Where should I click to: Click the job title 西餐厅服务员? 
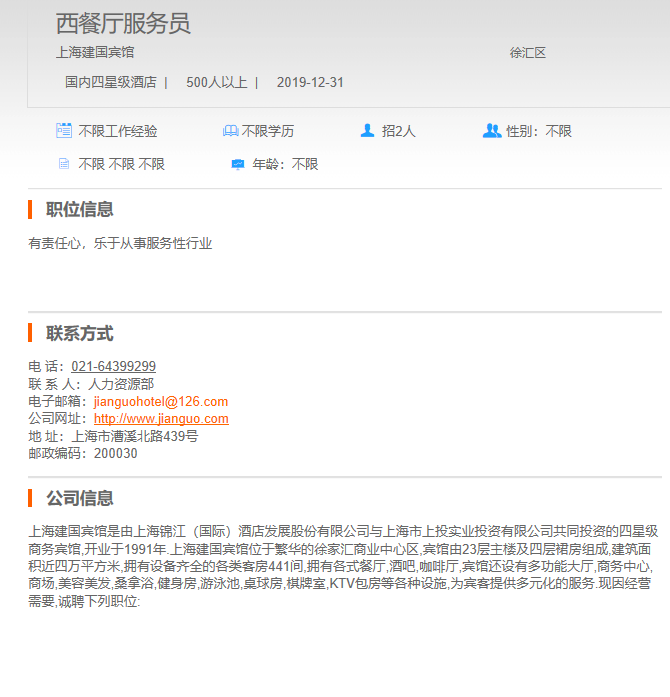click(x=123, y=24)
